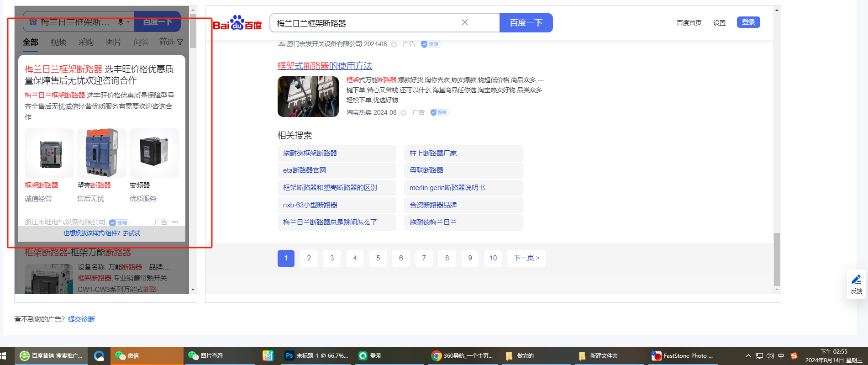Click the 提交诊断 link
Image resolution: width=868 pixels, height=365 pixels.
click(81, 319)
